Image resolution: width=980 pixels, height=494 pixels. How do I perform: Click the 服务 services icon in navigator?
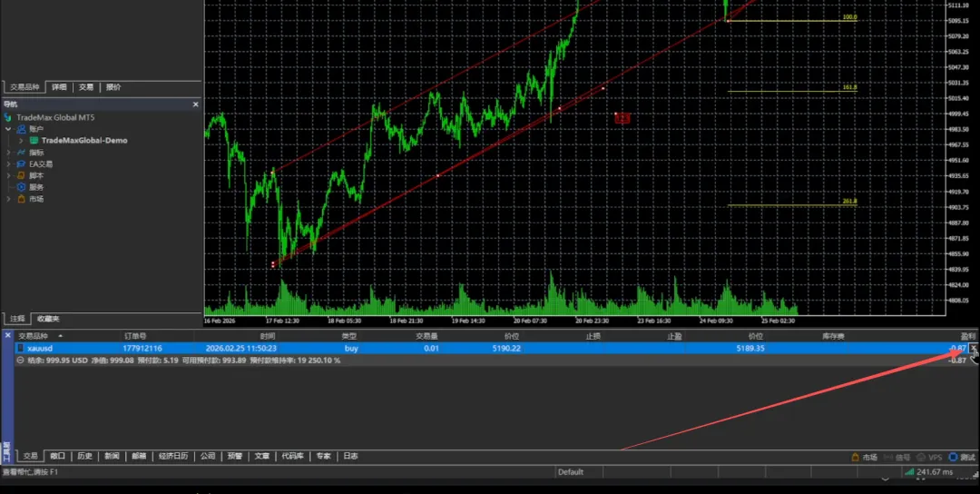22,187
